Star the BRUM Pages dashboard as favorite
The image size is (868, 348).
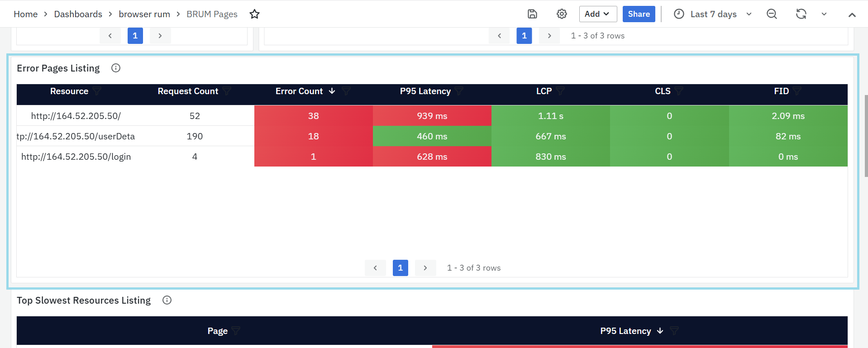click(x=254, y=14)
